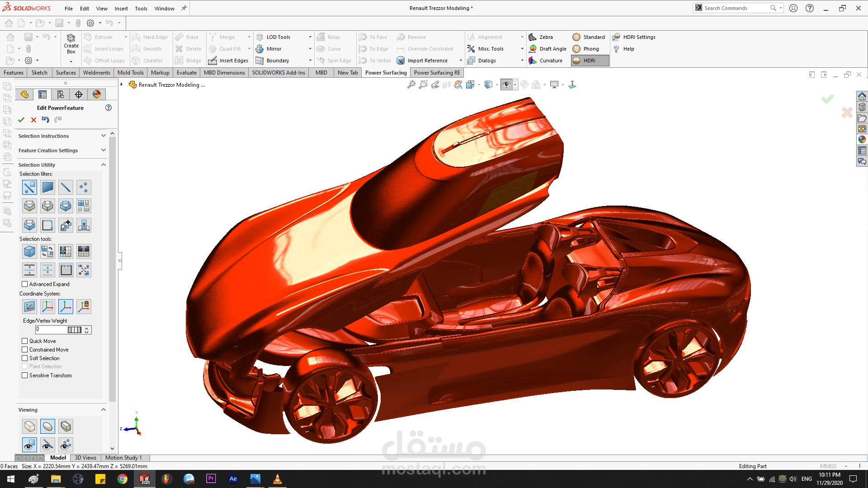Switch to the Surfaces tab

pyautogui.click(x=66, y=73)
